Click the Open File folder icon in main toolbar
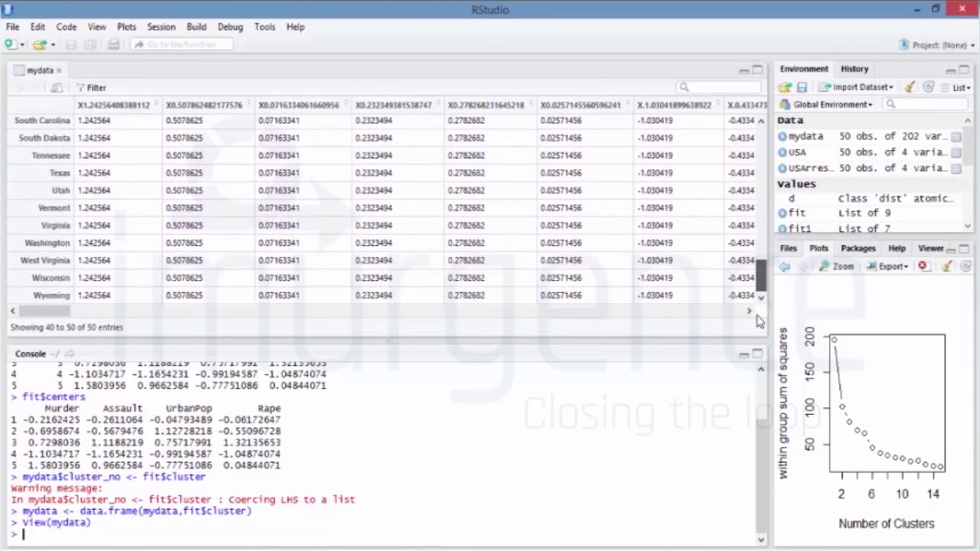 point(39,44)
